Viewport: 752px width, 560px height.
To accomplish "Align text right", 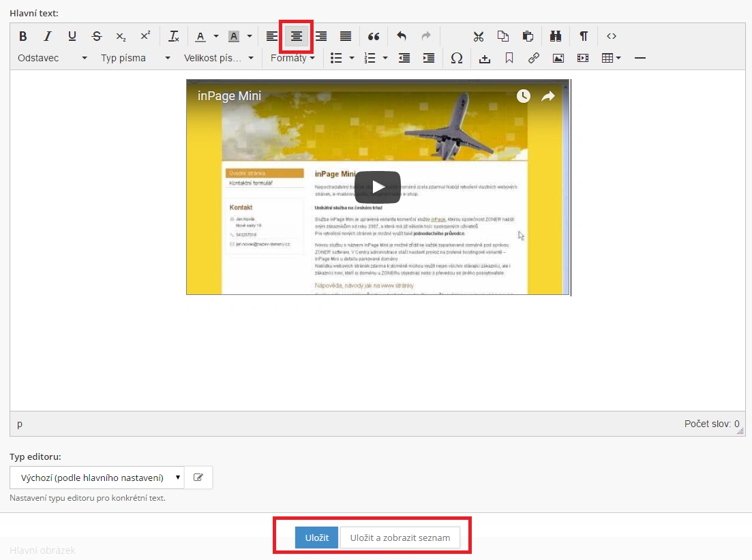I will [321, 36].
